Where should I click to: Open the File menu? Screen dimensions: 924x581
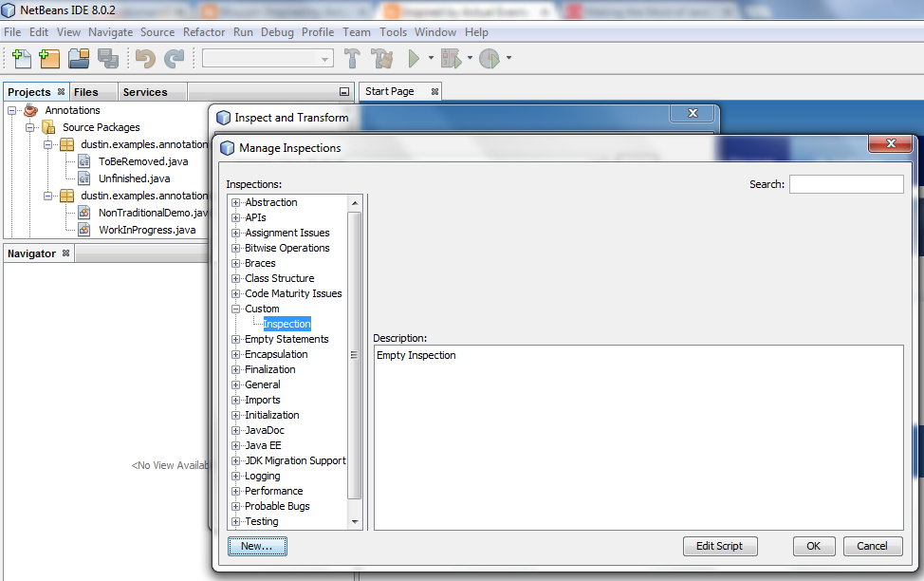12,32
